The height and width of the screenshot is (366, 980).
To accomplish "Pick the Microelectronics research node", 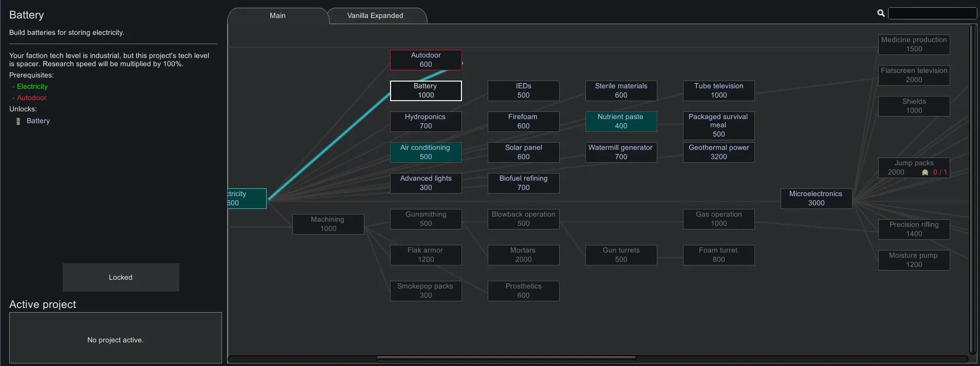I will (816, 199).
